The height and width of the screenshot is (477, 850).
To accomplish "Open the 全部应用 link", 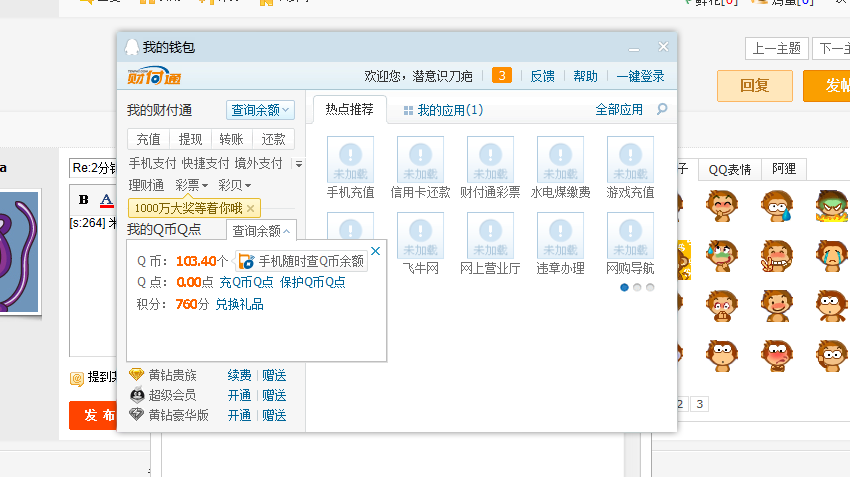I will [619, 109].
